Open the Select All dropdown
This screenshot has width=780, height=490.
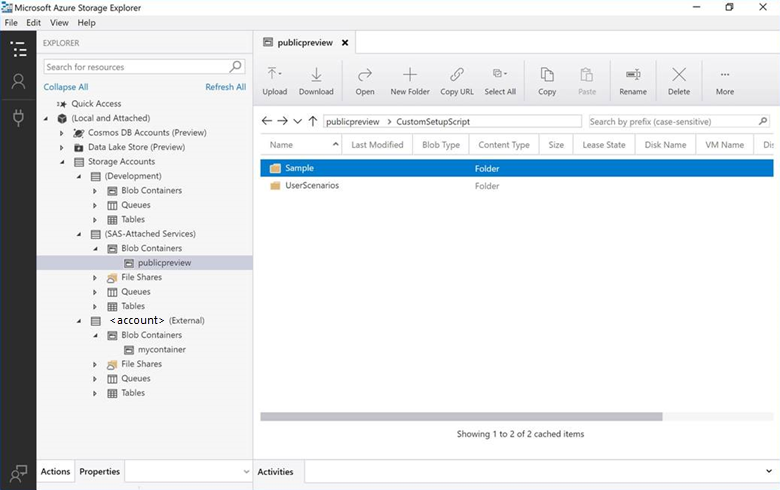point(500,80)
